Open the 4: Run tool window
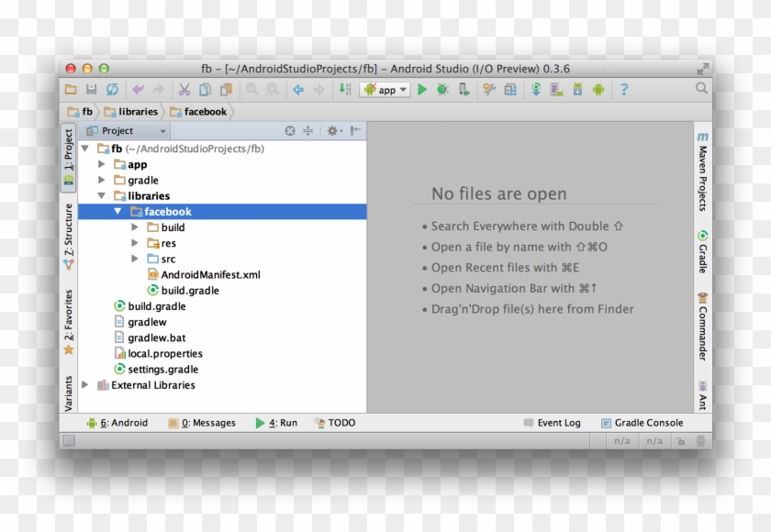The height and width of the screenshot is (532, 771). pyautogui.click(x=276, y=423)
